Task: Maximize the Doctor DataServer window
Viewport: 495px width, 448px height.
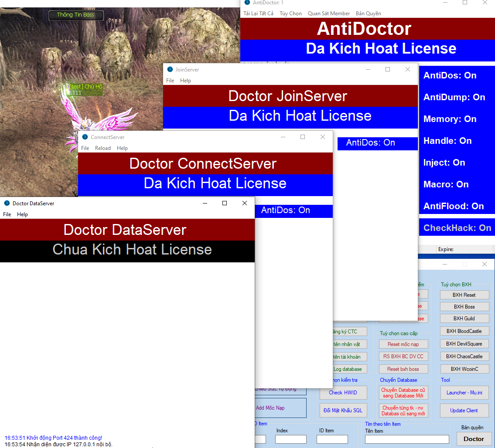Action: coord(225,203)
